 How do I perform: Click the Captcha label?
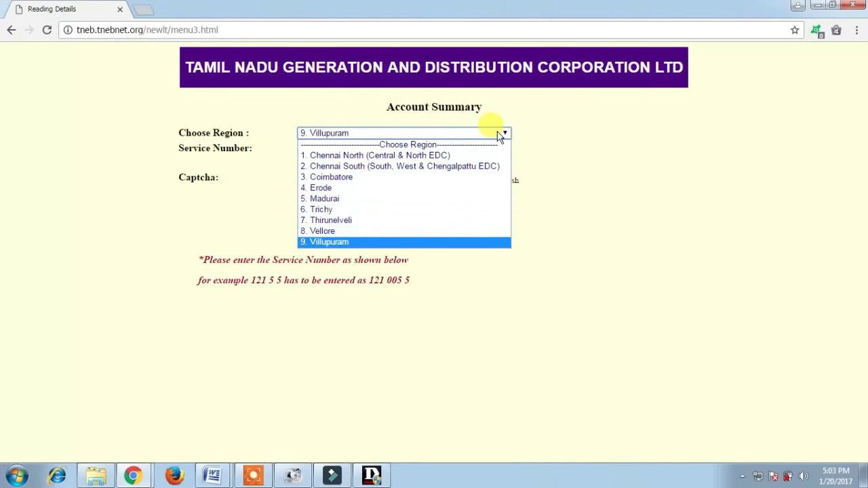pos(198,177)
